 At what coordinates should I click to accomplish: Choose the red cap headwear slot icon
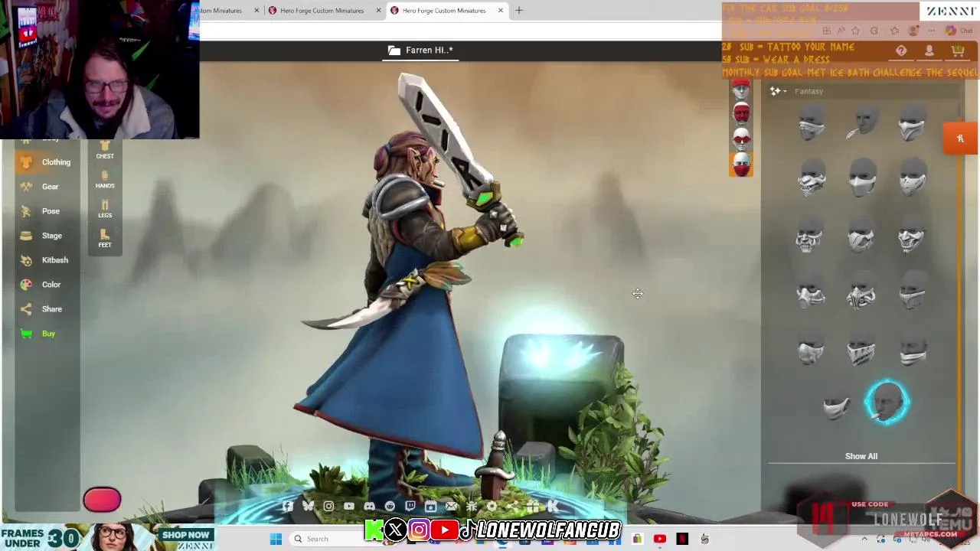pyautogui.click(x=741, y=91)
